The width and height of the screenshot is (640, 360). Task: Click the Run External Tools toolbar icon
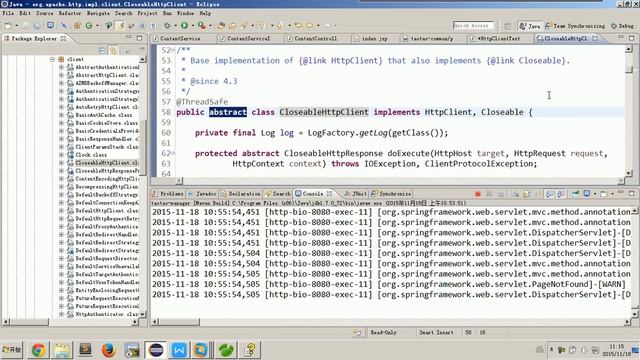[x=202, y=25]
